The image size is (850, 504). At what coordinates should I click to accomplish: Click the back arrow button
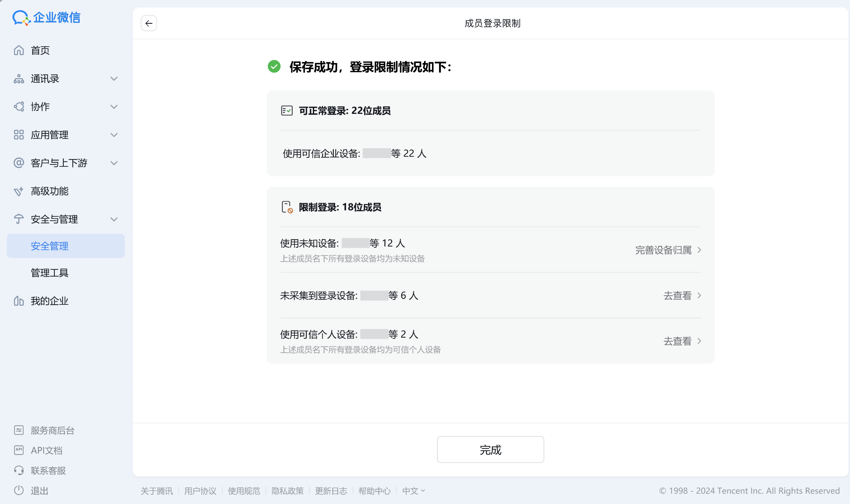coord(149,23)
